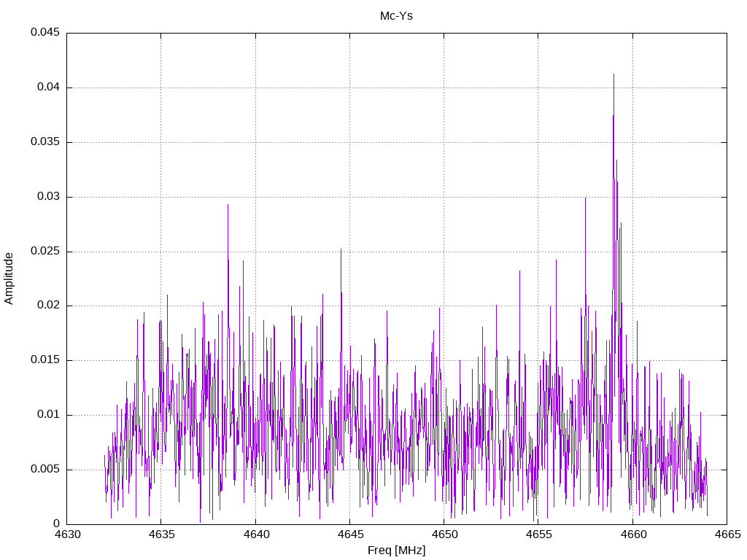Click the 4640 x-axis tick label
The image size is (747, 560).
255,535
